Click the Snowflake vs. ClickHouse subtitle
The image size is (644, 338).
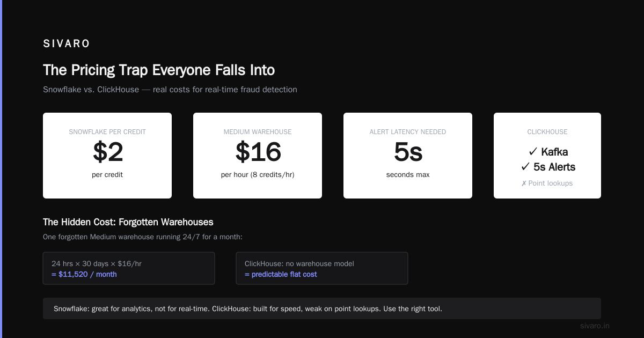[170, 90]
